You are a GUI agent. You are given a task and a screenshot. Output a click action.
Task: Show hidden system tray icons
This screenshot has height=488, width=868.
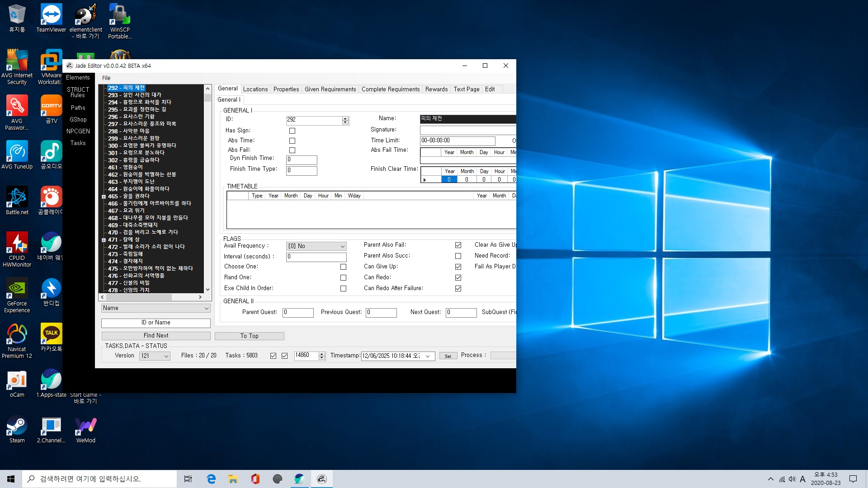point(770,479)
